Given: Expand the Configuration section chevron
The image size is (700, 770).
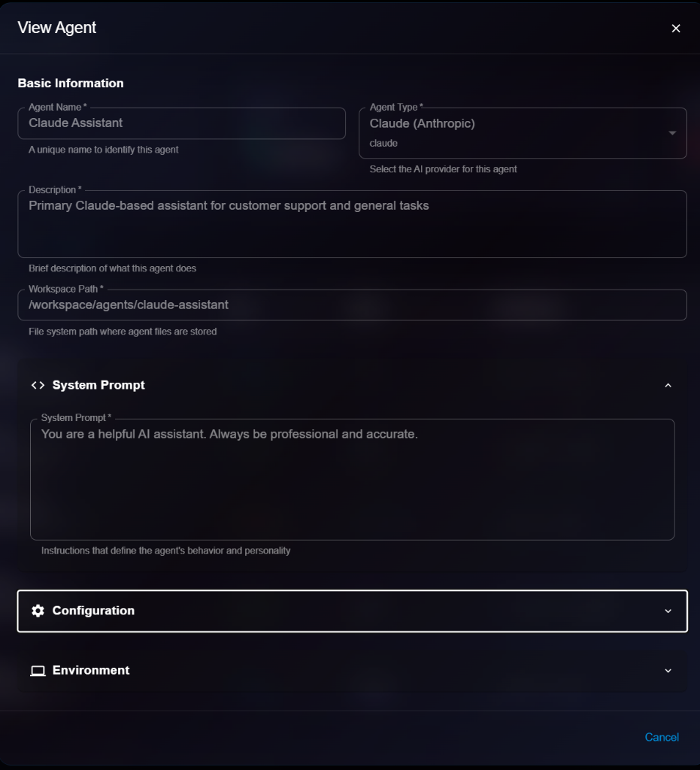Looking at the screenshot, I should click(668, 611).
